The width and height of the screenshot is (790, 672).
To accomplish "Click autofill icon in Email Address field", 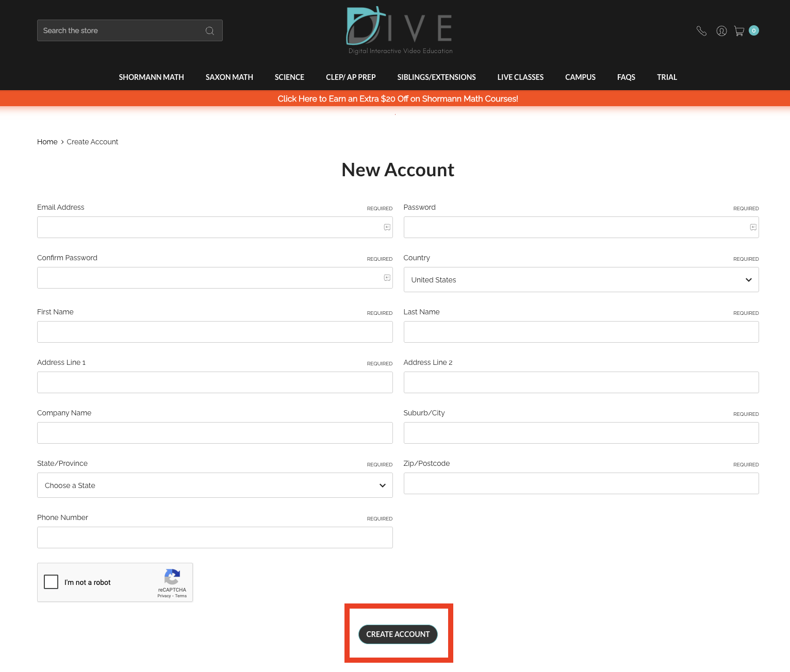I will (x=387, y=227).
